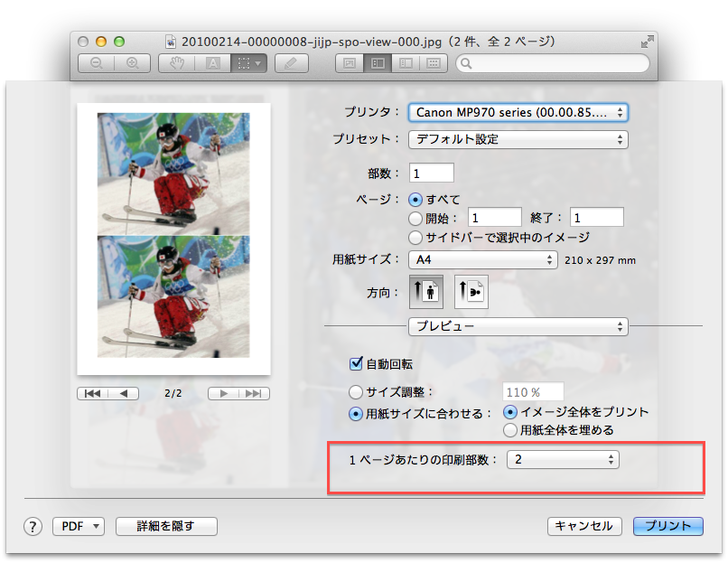Open the PDF menu button
The height and width of the screenshot is (563, 728).
tap(79, 526)
